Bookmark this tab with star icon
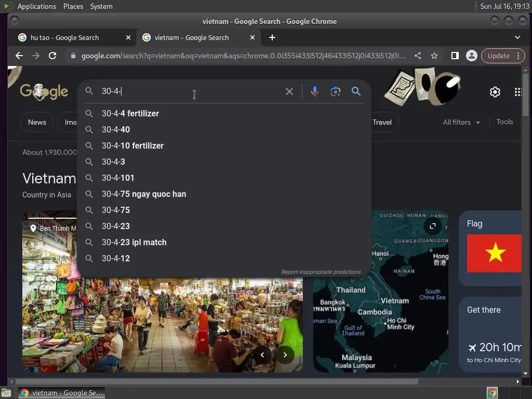 click(434, 56)
